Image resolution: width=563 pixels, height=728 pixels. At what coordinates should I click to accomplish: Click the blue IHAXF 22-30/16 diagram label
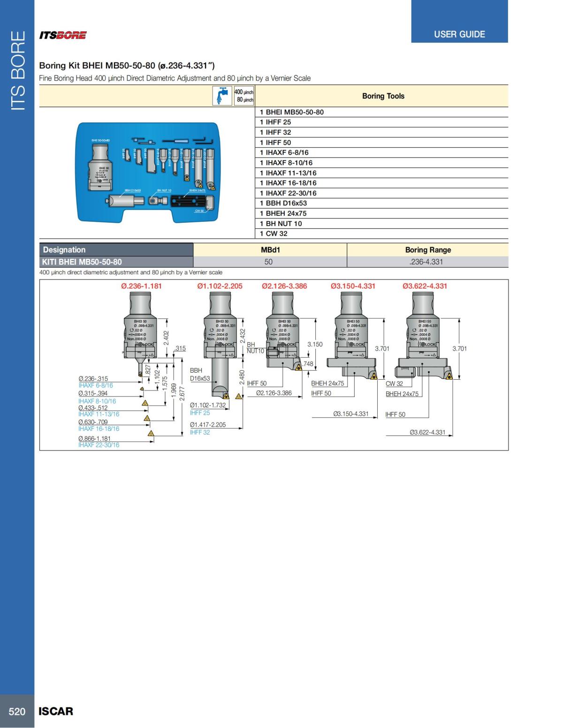(x=99, y=445)
